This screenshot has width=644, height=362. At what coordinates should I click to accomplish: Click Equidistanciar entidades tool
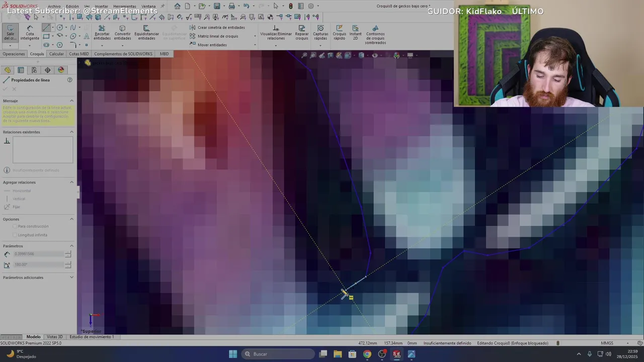click(x=146, y=33)
